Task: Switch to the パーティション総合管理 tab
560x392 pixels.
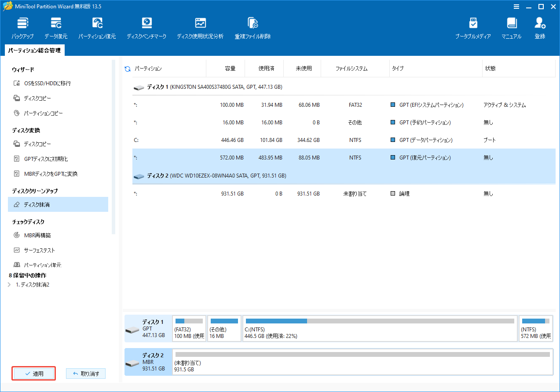Action: 34,50
